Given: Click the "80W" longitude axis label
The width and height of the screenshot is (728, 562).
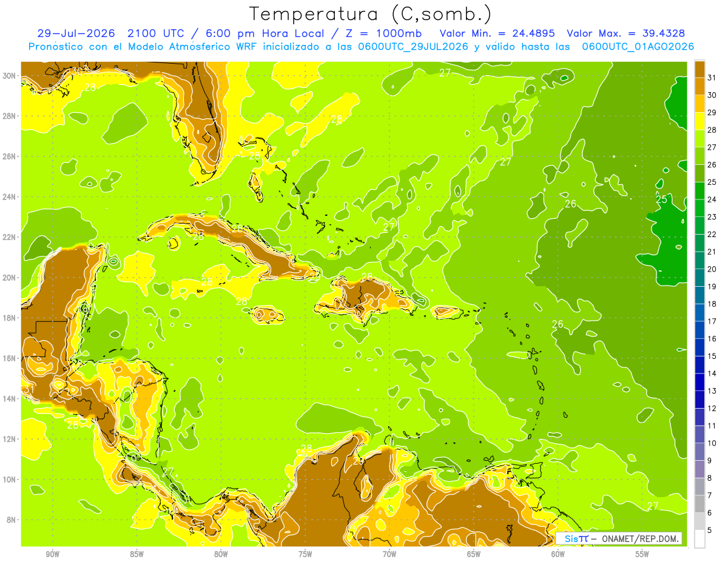Looking at the screenshot, I should click(221, 554).
